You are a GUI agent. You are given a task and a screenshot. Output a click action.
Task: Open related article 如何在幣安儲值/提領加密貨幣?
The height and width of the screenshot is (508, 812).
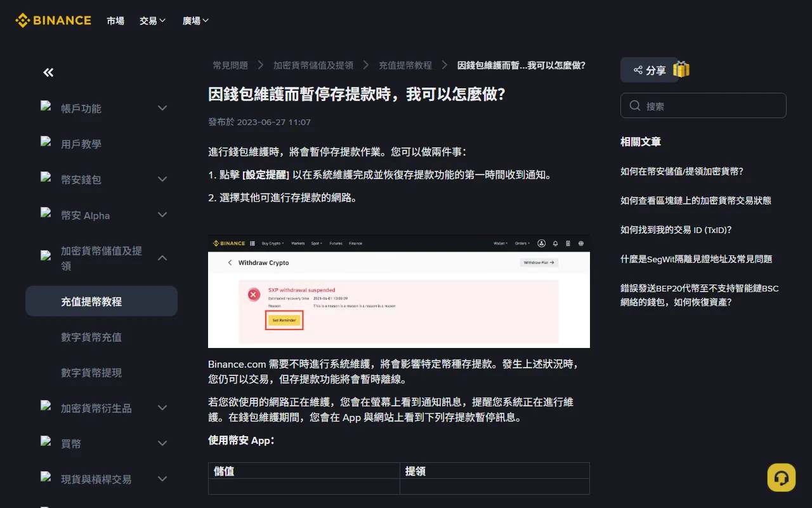point(682,171)
